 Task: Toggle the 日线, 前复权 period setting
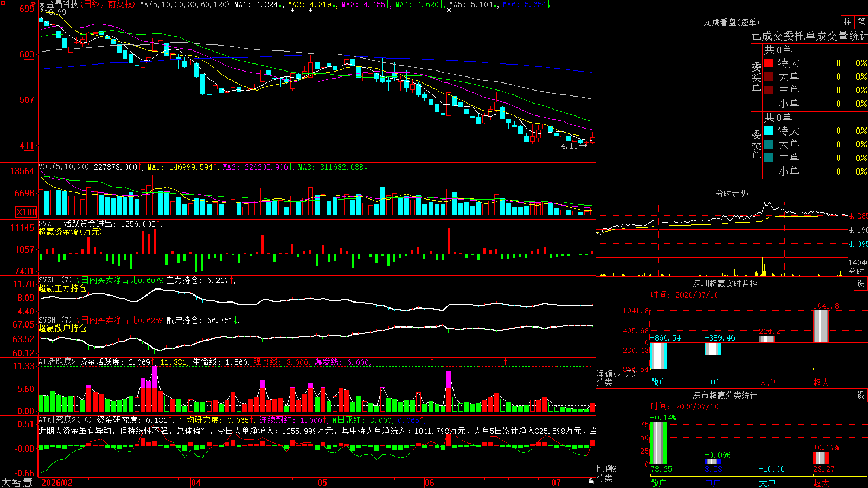[x=108, y=4]
